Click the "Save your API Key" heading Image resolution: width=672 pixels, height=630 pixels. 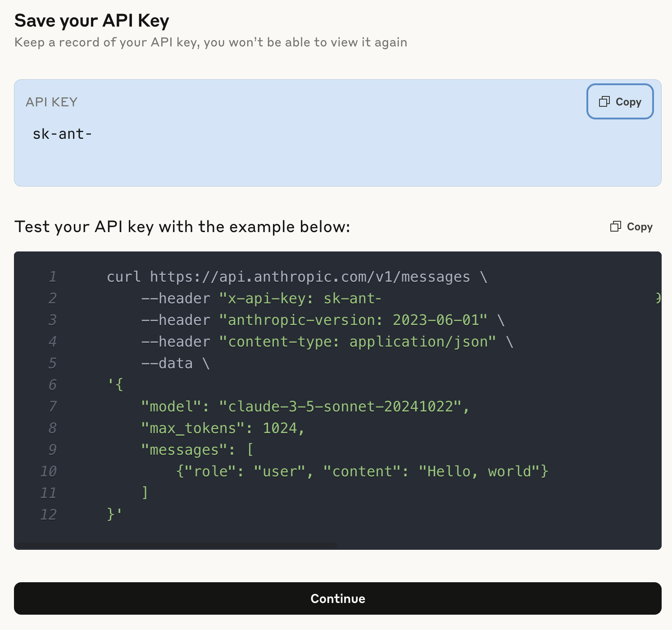point(92,21)
